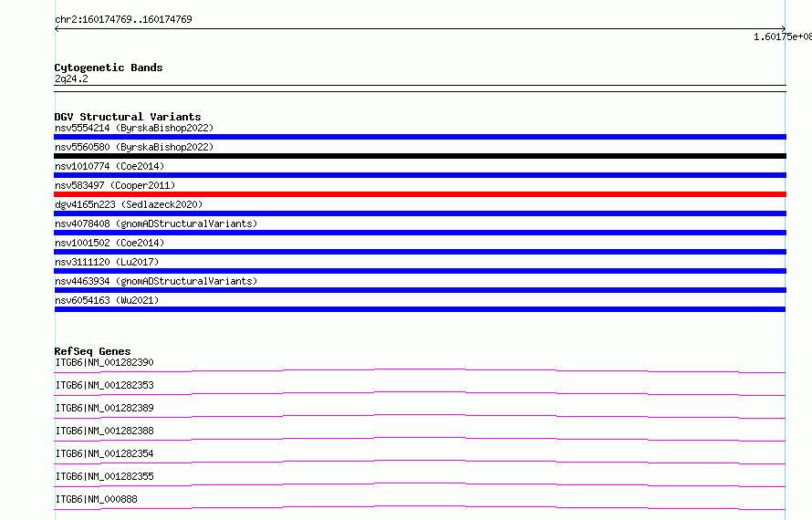Viewport: 812px width, 520px height.
Task: Click the magenta line for ITGB6|NM_001282388
Action: click(x=420, y=439)
